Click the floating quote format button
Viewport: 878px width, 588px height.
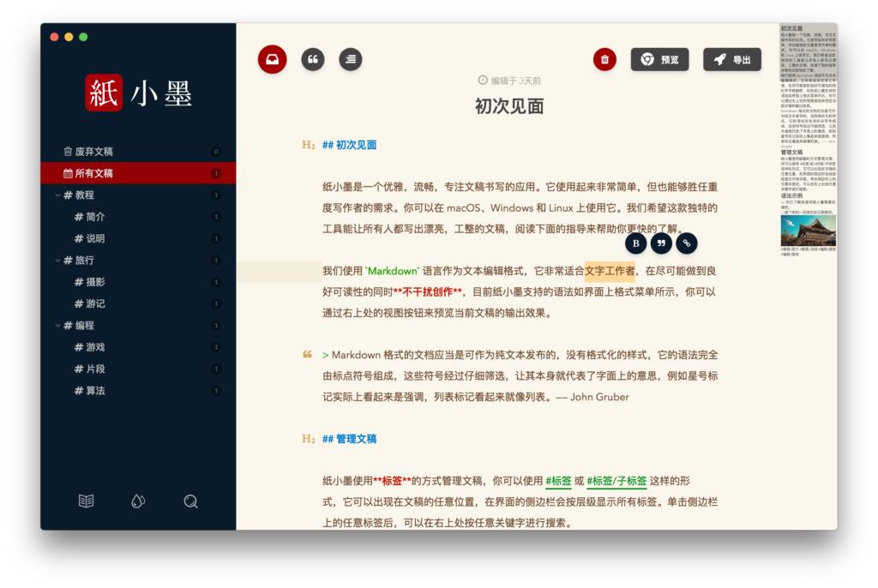click(661, 243)
